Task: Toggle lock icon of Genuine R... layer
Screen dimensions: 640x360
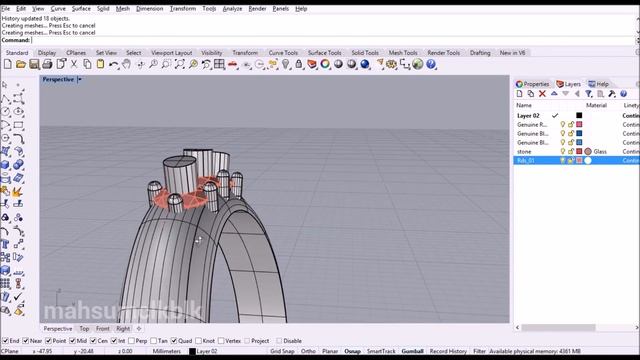Action: [571, 124]
